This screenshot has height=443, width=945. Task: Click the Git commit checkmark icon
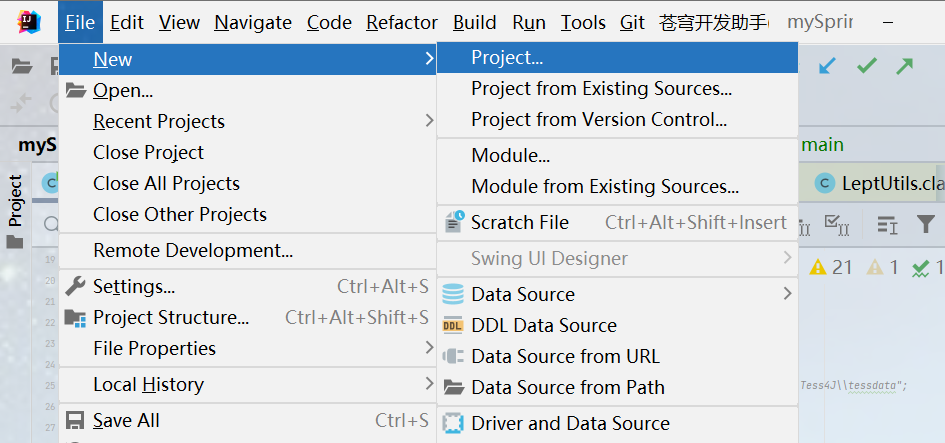[x=867, y=66]
